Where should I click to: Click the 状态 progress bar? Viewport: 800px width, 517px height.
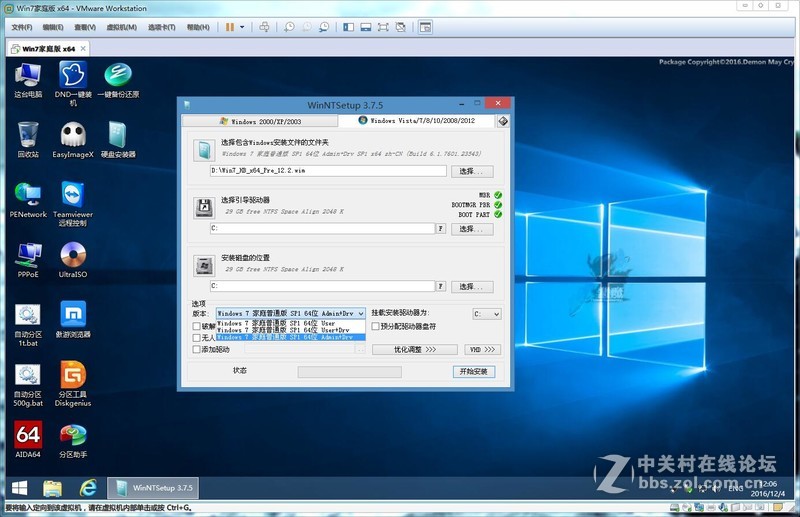[349, 372]
